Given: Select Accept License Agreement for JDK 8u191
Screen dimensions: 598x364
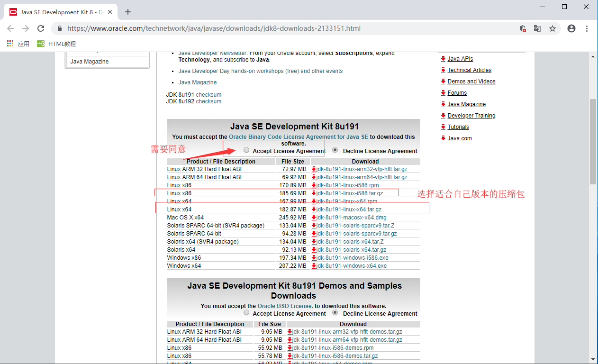Looking at the screenshot, I should pos(246,150).
